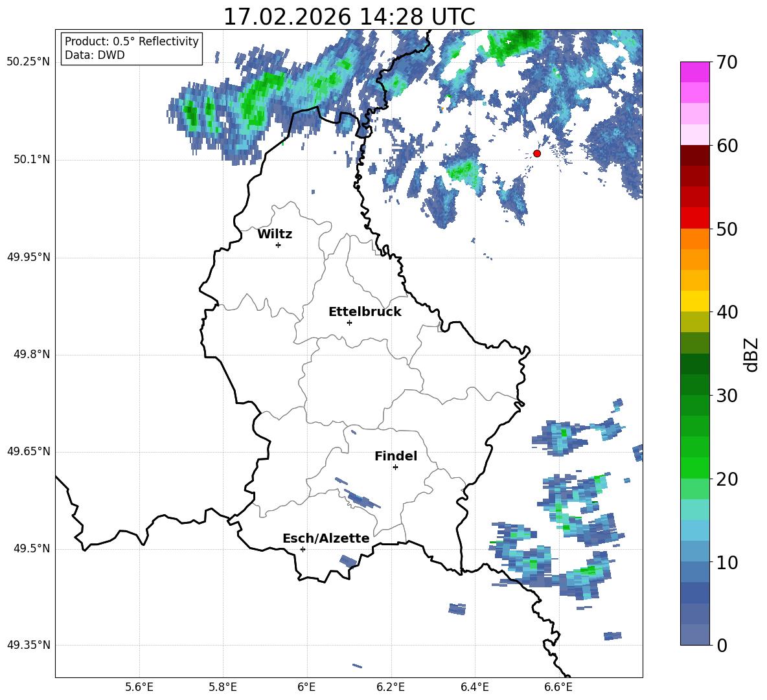
Task: Click the longitude label 5.8°E
Action: point(223,687)
